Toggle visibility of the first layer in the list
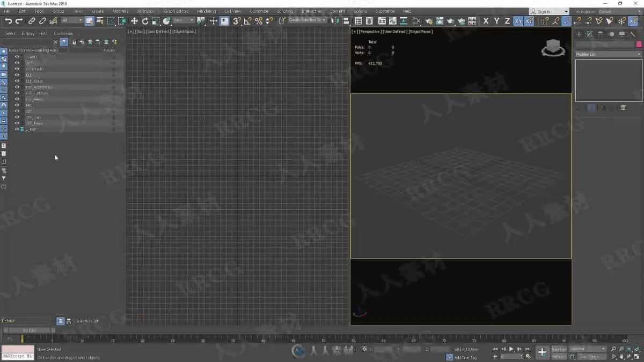 (17, 57)
